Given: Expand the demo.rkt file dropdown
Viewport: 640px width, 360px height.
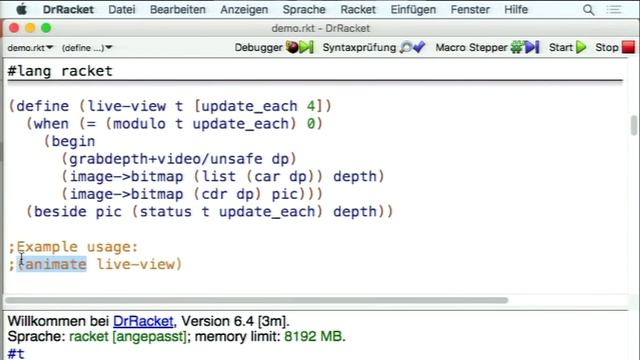Looking at the screenshot, I should 30,48.
